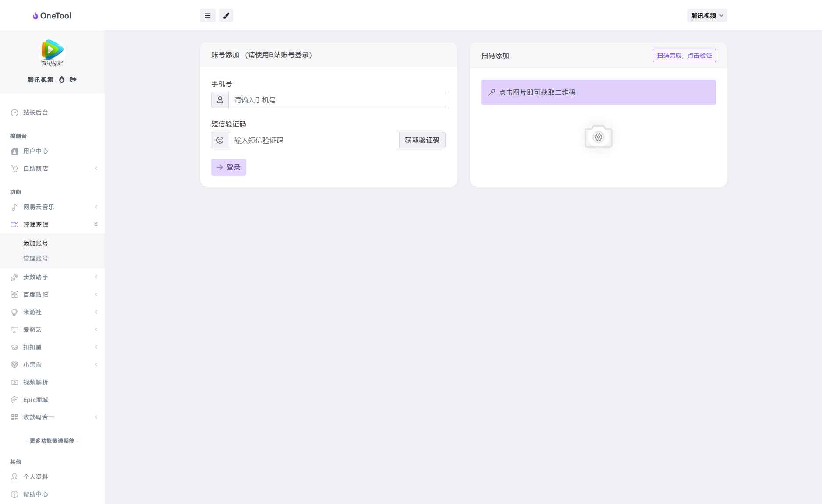Click the 腾讯视频 play logo thumbnail
The height and width of the screenshot is (504, 822).
(52, 53)
